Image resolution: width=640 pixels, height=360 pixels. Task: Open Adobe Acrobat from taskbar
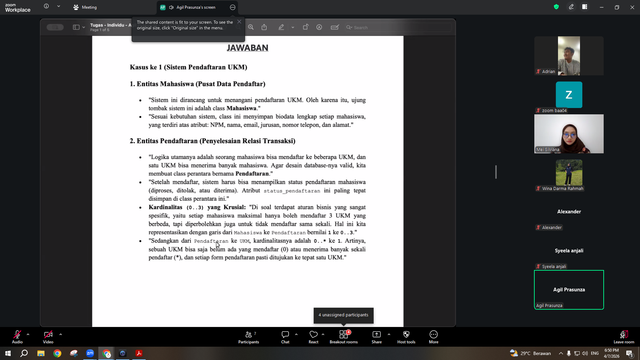click(x=139, y=353)
